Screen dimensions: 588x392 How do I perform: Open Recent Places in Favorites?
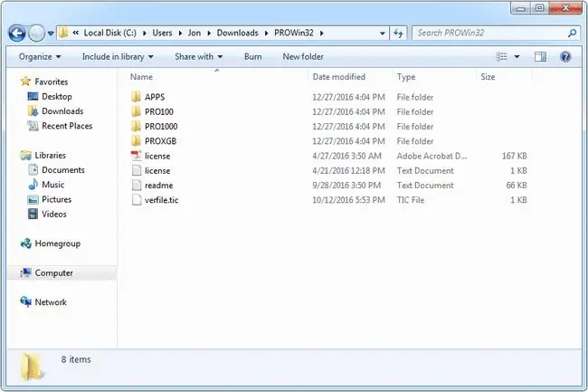67,126
